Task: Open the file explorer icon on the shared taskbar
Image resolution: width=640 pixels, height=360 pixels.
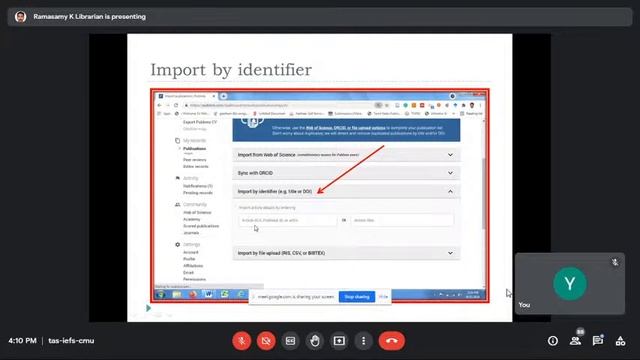Action: 176,294
